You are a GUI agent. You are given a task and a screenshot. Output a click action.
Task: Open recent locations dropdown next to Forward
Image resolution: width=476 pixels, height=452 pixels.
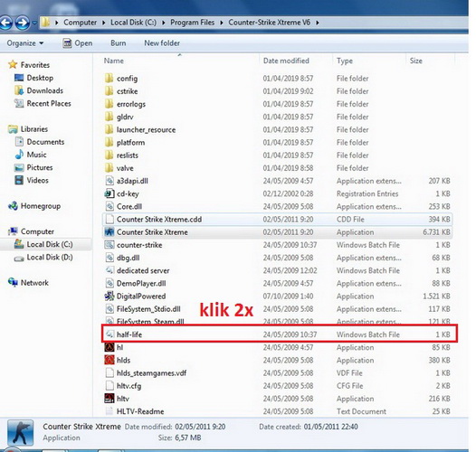point(34,23)
